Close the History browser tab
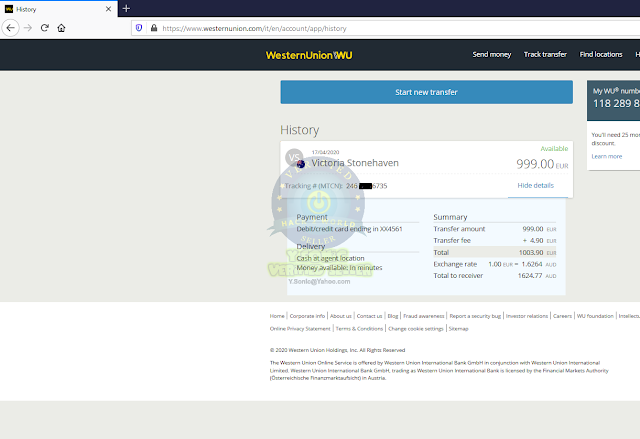 (108, 9)
